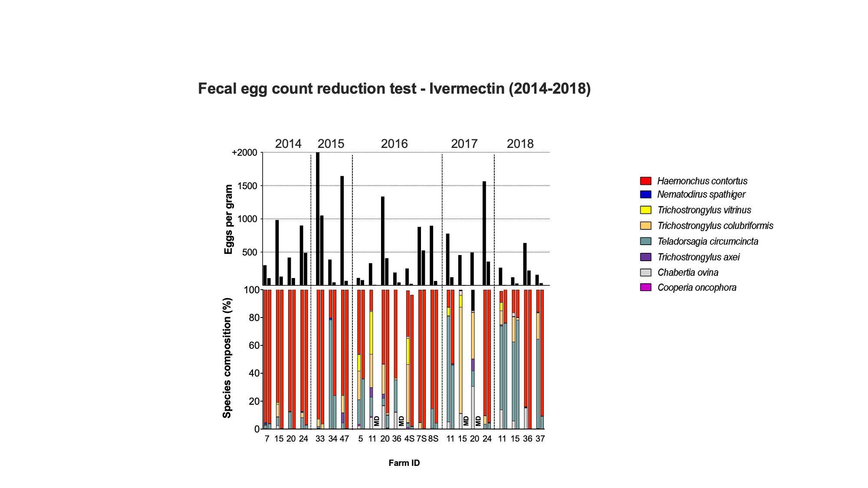Click the purple Trichostrongylus axei legend swatch
This screenshot has height=488, width=868.
pyautogui.click(x=645, y=257)
